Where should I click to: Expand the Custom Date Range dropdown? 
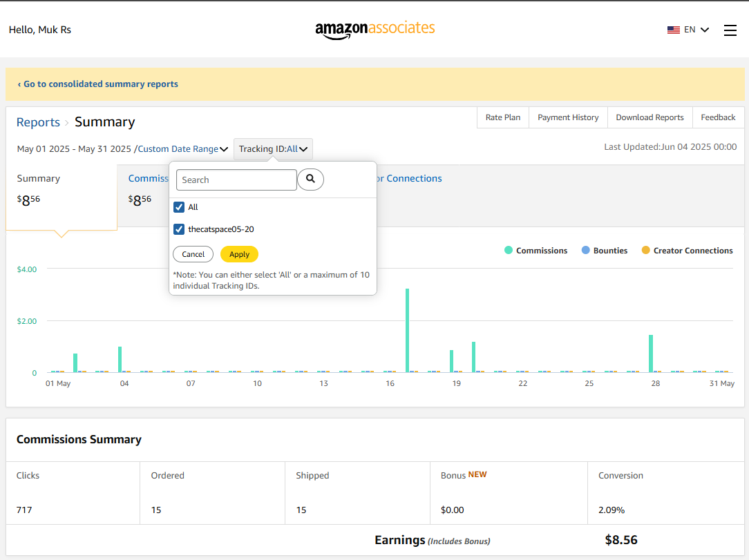[182, 149]
